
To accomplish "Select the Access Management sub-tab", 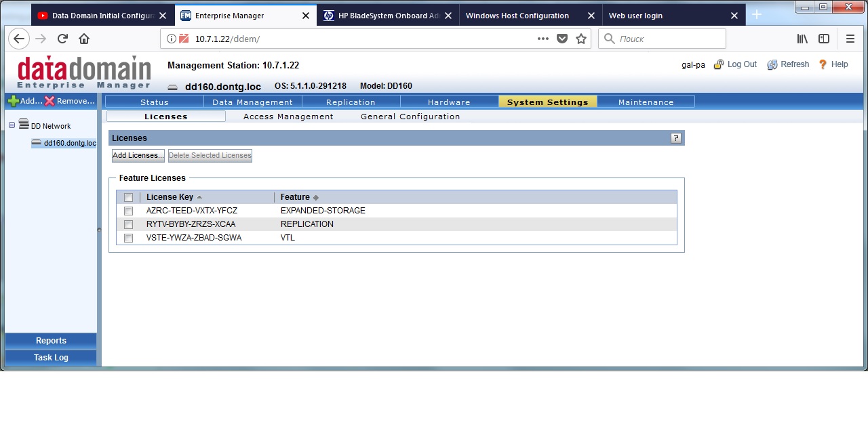I will coord(288,117).
